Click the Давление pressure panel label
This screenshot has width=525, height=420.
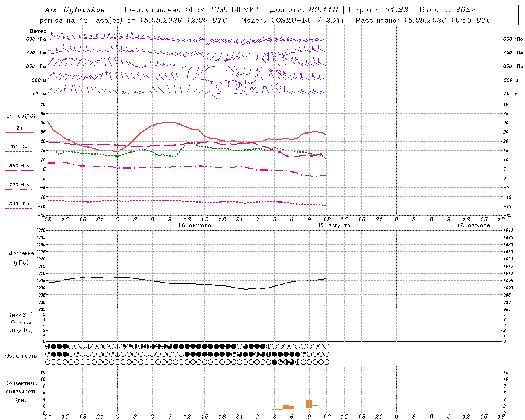[x=21, y=253]
